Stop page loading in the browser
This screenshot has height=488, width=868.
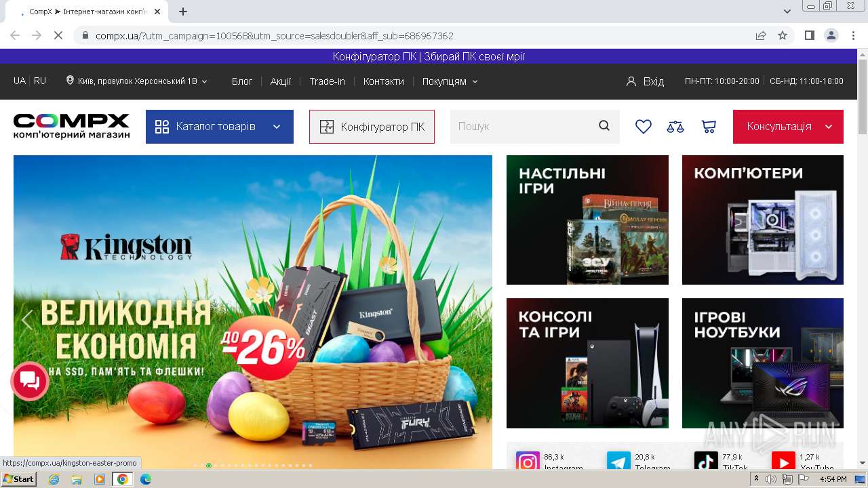click(58, 35)
